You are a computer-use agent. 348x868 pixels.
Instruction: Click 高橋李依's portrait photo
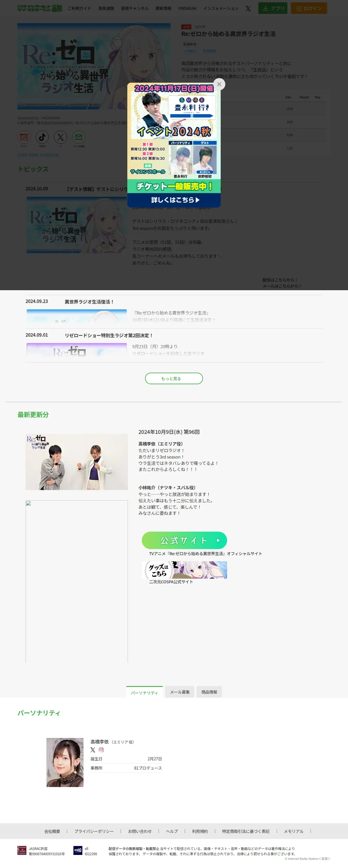[65, 762]
